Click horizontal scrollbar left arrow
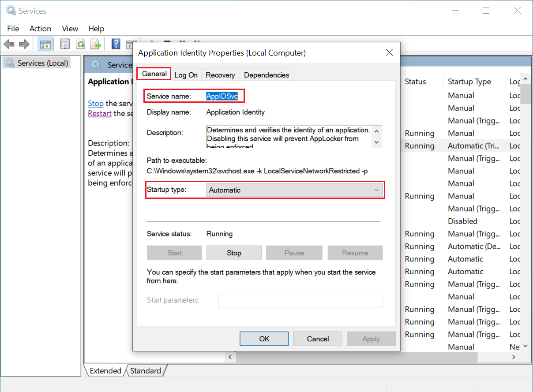Screen dimensions: 533x392 point(229,356)
